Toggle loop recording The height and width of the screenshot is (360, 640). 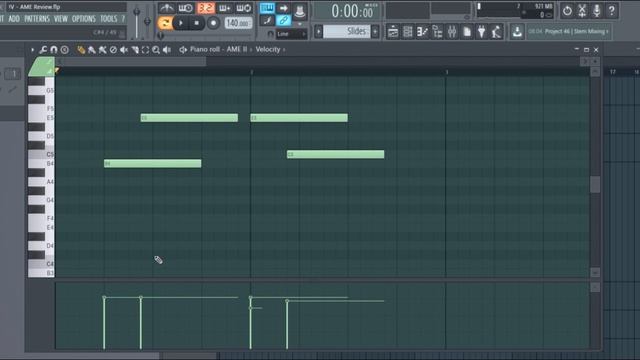pos(244,8)
